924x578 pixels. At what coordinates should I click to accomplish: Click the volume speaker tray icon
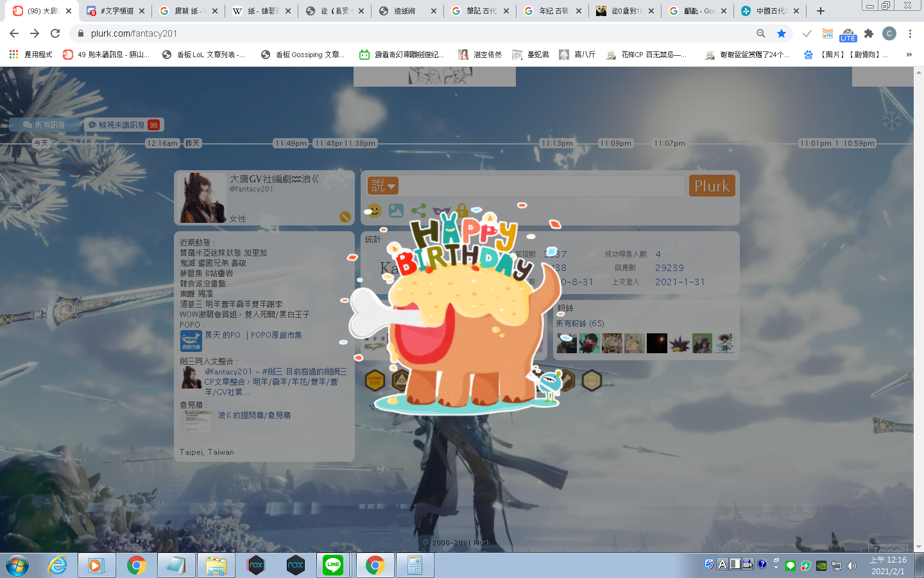[851, 566]
